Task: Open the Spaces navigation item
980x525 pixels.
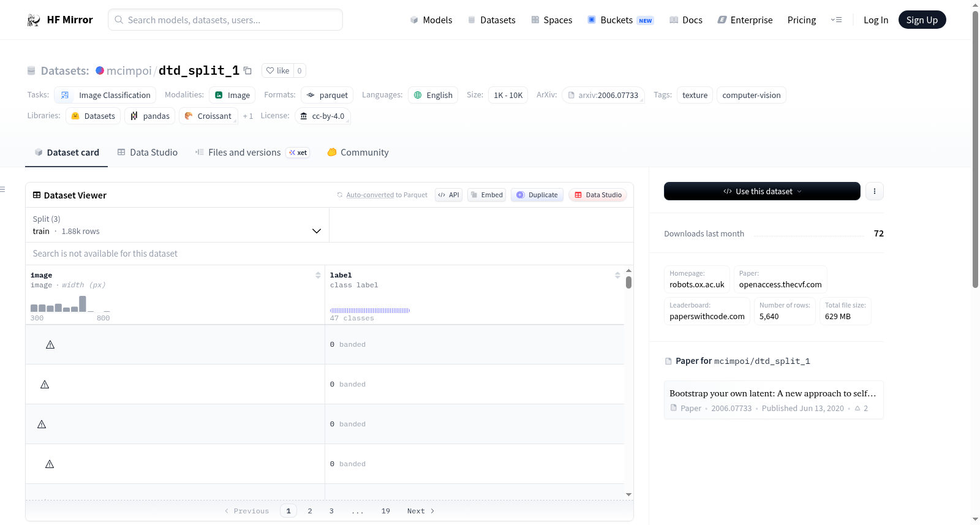Action: [551, 20]
